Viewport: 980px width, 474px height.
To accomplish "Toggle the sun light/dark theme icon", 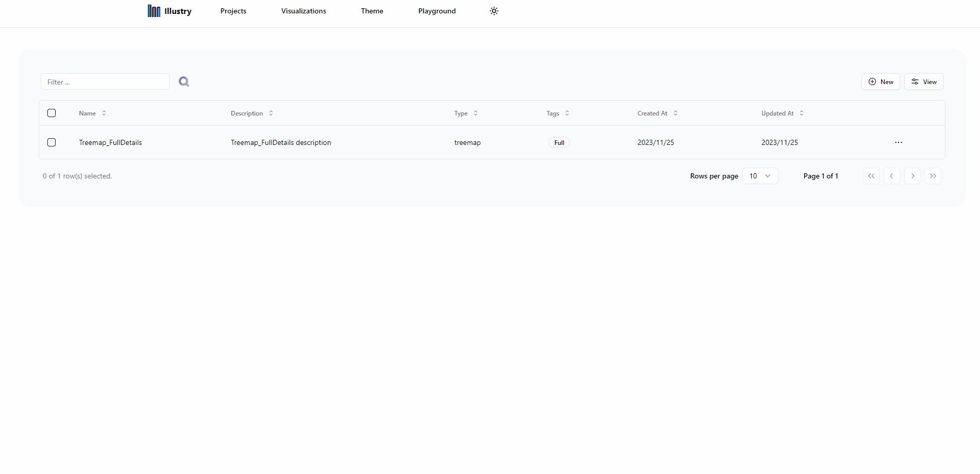I will coord(494,11).
